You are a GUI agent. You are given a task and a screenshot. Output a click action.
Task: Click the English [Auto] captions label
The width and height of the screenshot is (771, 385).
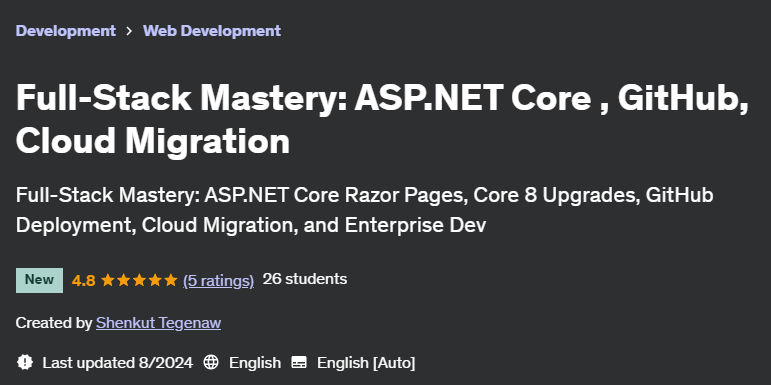(x=366, y=363)
